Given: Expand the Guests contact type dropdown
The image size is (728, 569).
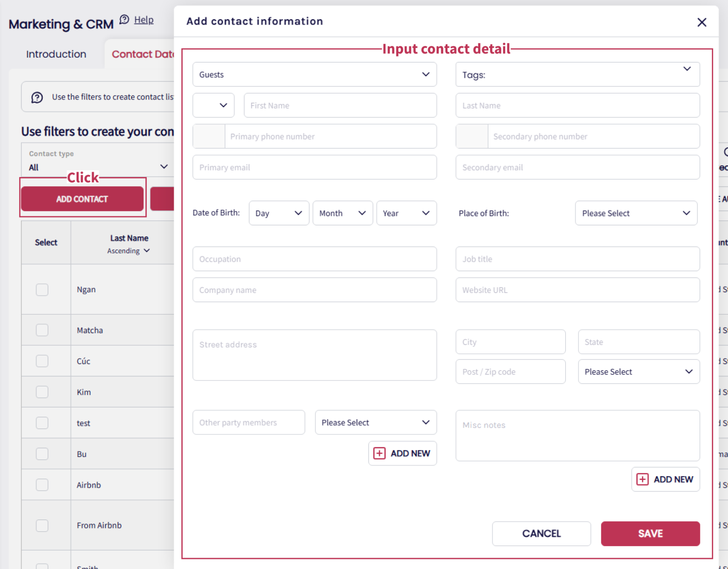Looking at the screenshot, I should (x=315, y=74).
